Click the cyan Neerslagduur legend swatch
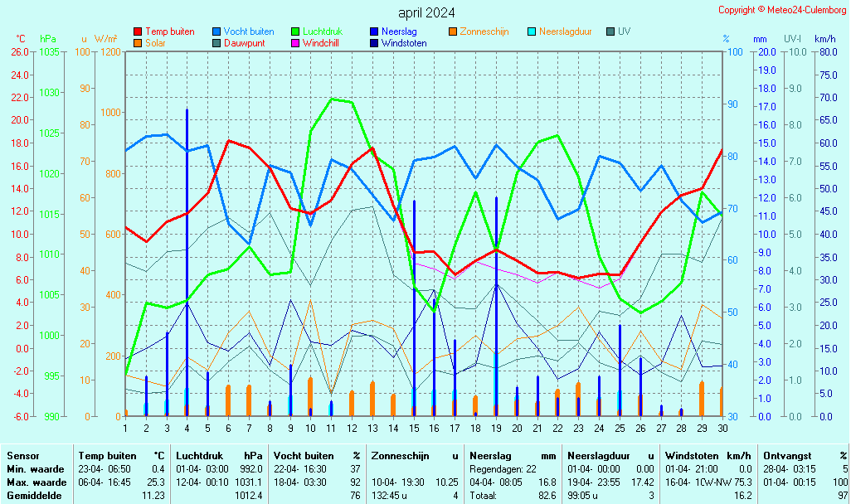Image resolution: width=851 pixels, height=504 pixels. point(532,31)
